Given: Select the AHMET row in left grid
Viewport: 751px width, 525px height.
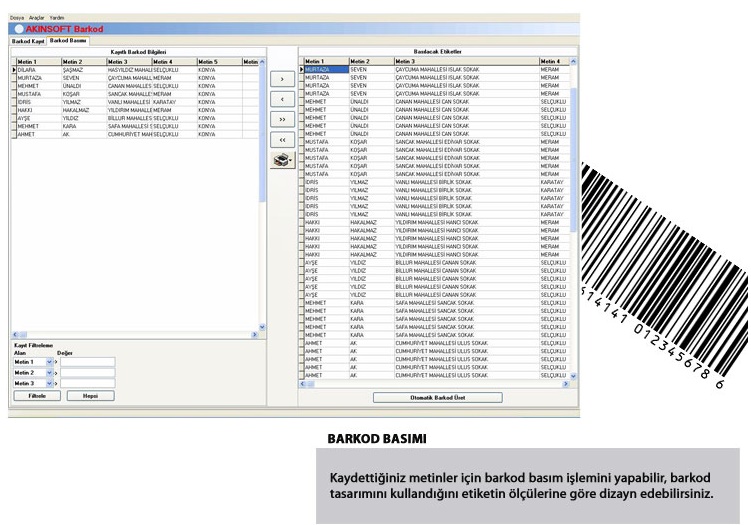Looking at the screenshot, I should point(135,135).
